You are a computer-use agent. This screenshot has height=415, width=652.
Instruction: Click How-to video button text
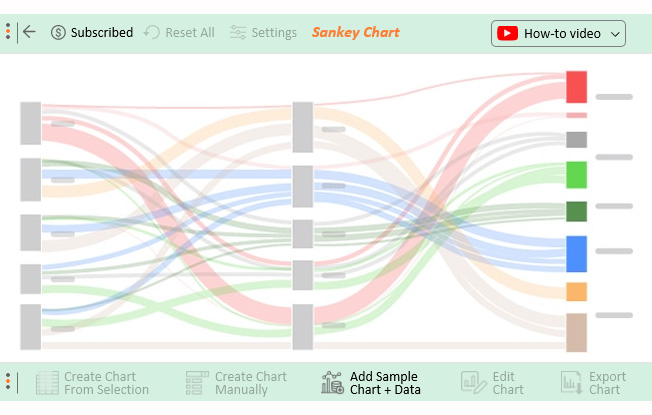point(562,34)
